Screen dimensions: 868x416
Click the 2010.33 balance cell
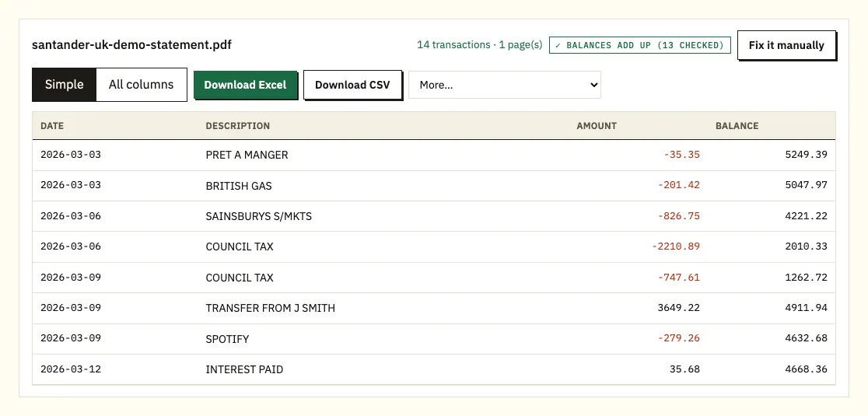point(806,246)
